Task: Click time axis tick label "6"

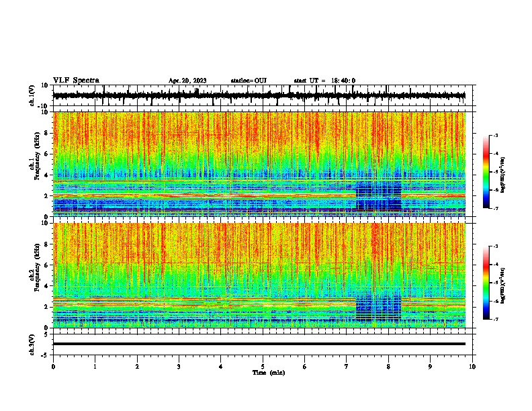Action: pyautogui.click(x=304, y=367)
